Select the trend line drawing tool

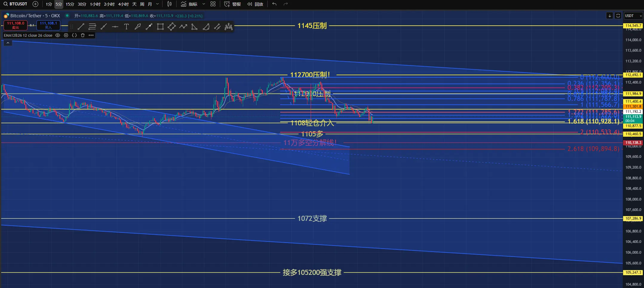pyautogui.click(x=81, y=27)
